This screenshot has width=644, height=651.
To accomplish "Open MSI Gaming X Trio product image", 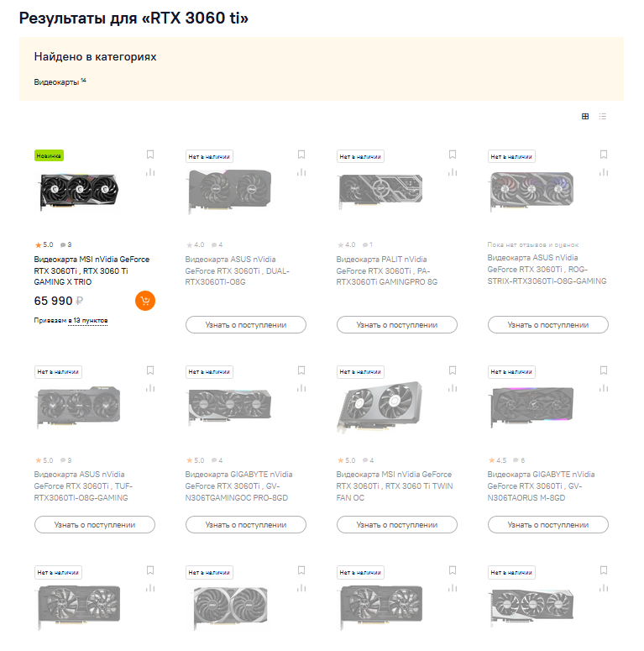I will click(80, 192).
